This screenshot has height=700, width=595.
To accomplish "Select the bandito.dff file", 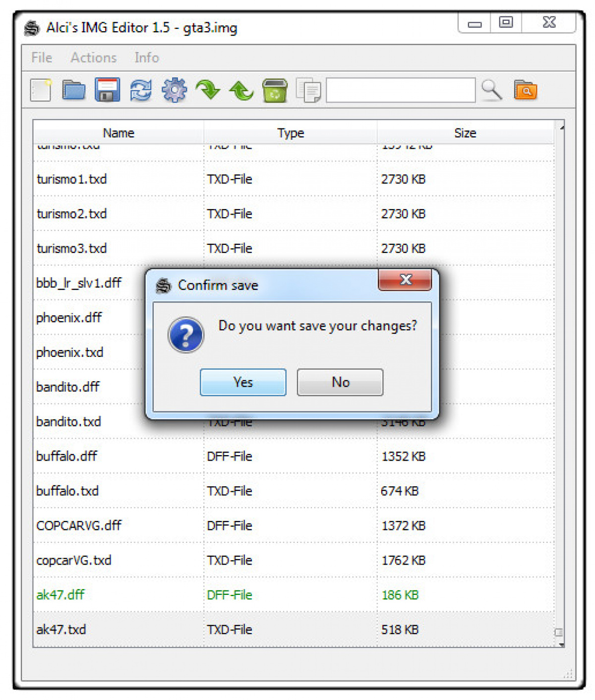I will (x=68, y=387).
